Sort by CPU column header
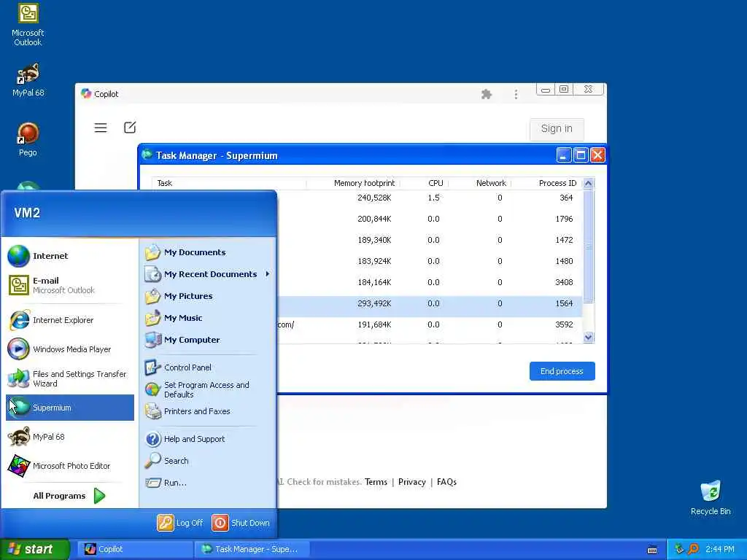This screenshot has width=747, height=560. [x=424, y=183]
